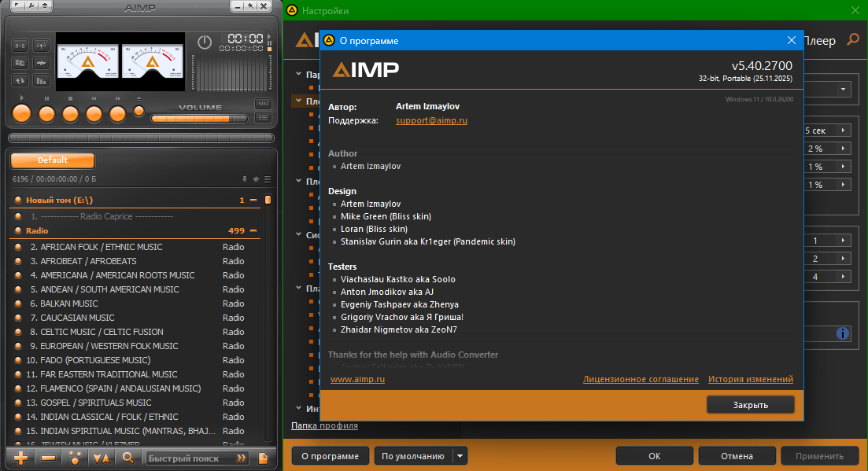Adjust the orange volume slider
The width and height of the screenshot is (868, 471).
(198, 119)
